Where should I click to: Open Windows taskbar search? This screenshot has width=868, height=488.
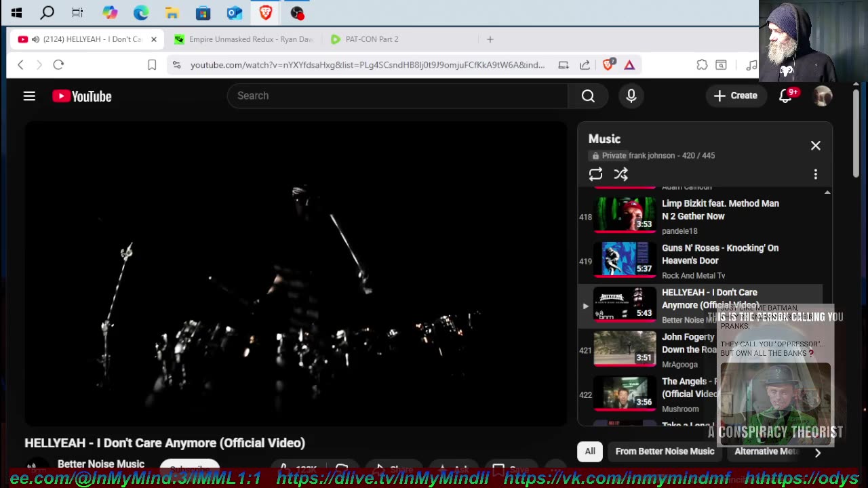pos(47,12)
